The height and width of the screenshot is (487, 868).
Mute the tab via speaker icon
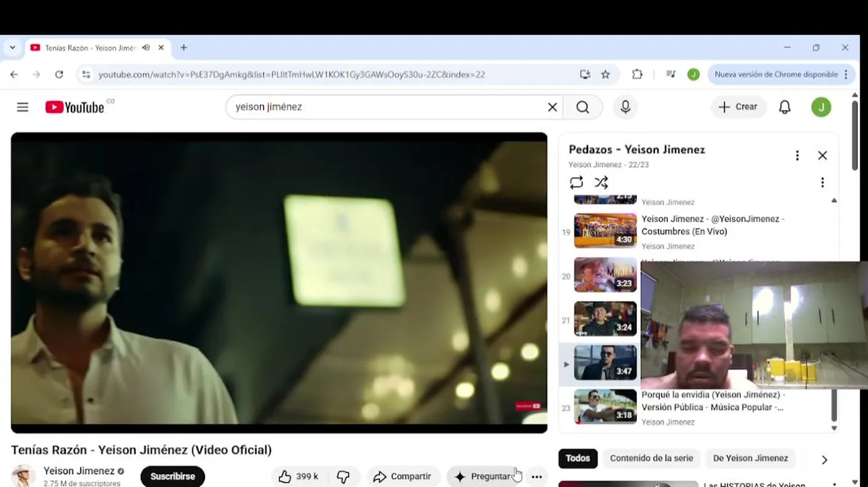pyautogui.click(x=146, y=48)
